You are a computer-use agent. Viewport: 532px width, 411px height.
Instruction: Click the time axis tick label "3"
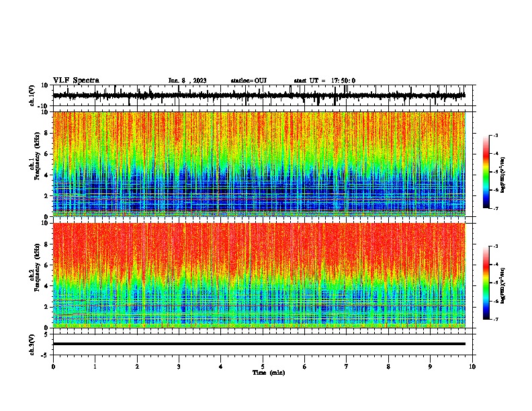[x=179, y=367]
